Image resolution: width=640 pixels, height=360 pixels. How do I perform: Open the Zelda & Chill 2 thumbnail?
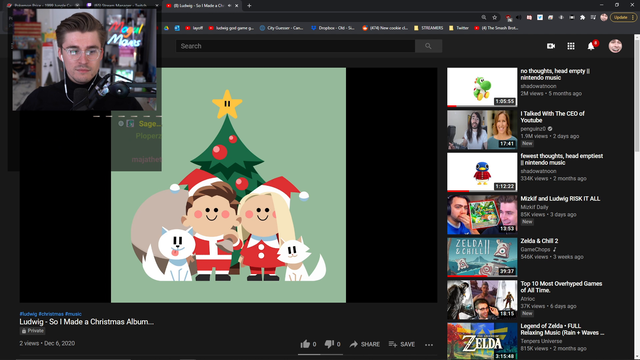click(482, 257)
